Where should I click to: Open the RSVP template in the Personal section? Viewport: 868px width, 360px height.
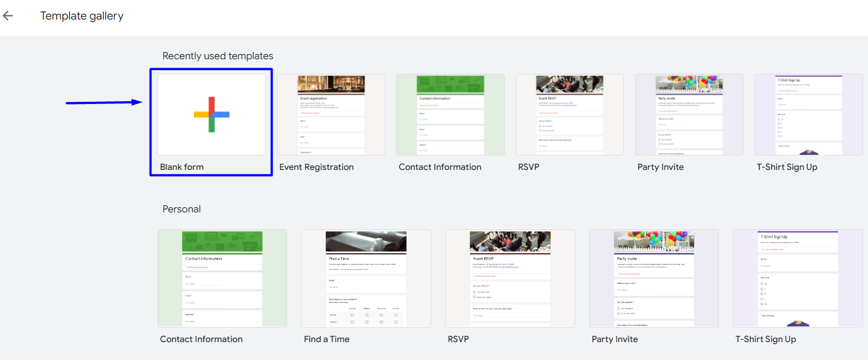pos(510,278)
